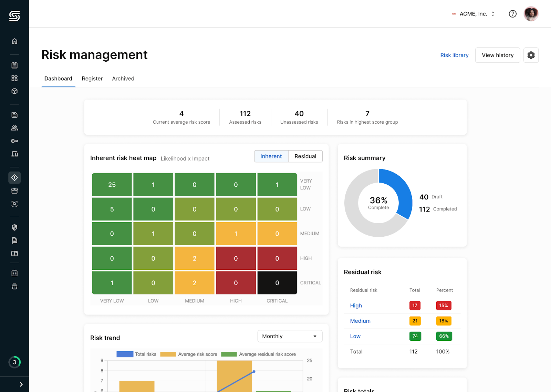Image resolution: width=551 pixels, height=392 pixels.
Task: Open the Risk library link
Action: click(454, 55)
